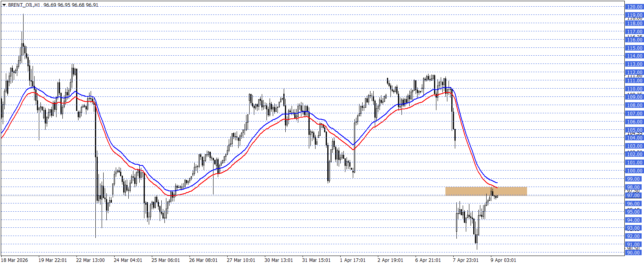Click the 103.00 price level label
Screen dimensions: 644x265
point(634,146)
